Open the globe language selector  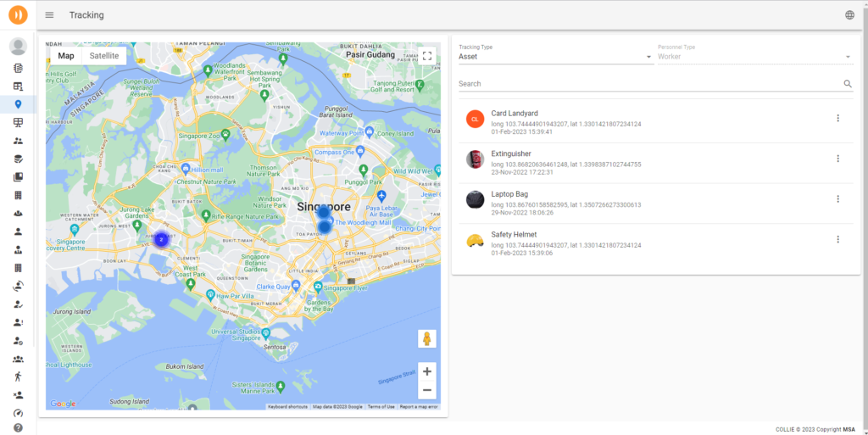[x=849, y=15]
